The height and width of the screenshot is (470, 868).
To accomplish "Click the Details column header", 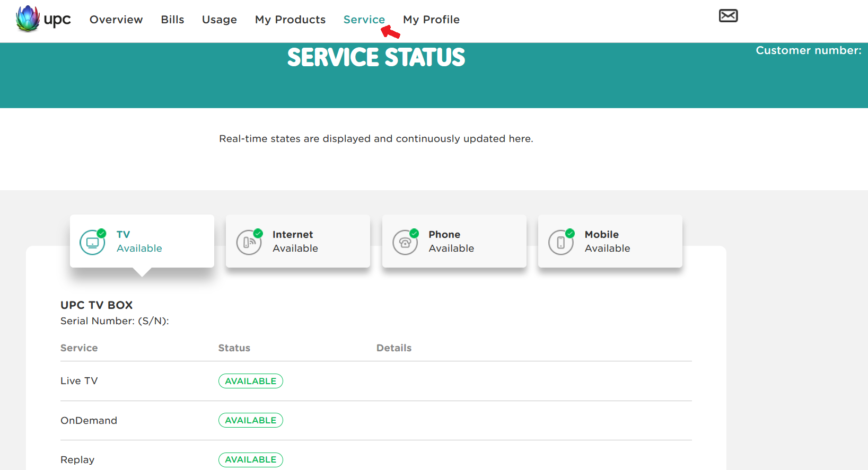I will click(x=394, y=348).
